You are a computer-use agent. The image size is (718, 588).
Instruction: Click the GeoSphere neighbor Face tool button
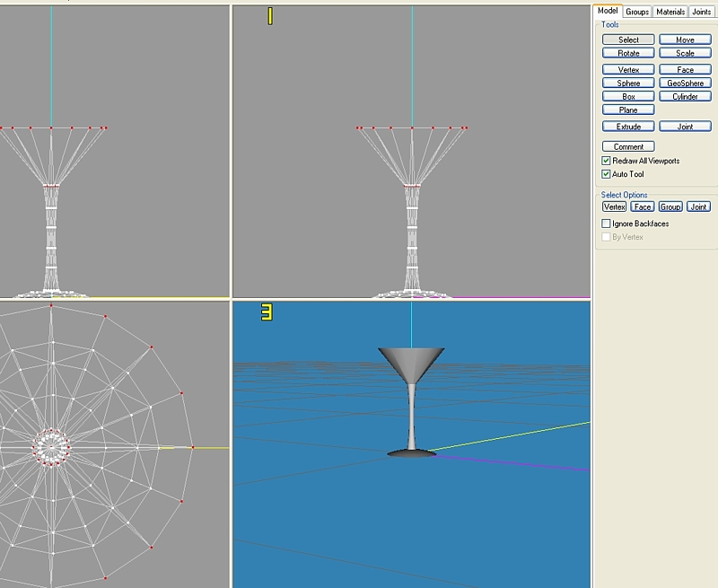[x=685, y=69]
